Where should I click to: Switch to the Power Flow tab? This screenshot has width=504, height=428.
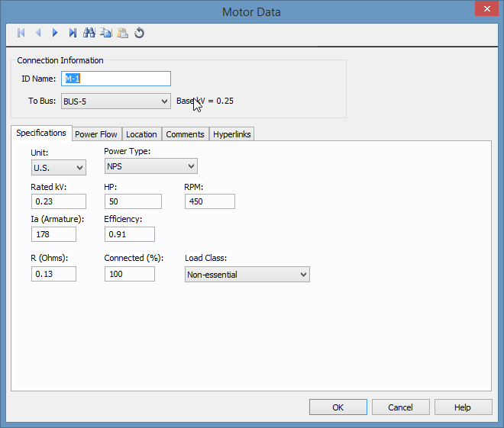tap(96, 134)
